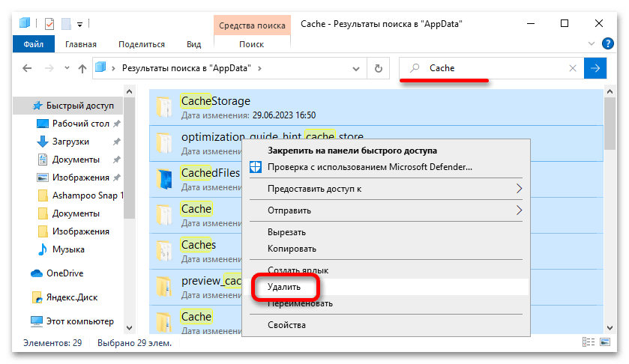Open the Вид ribbon tab
The image size is (629, 364).
[x=193, y=45]
